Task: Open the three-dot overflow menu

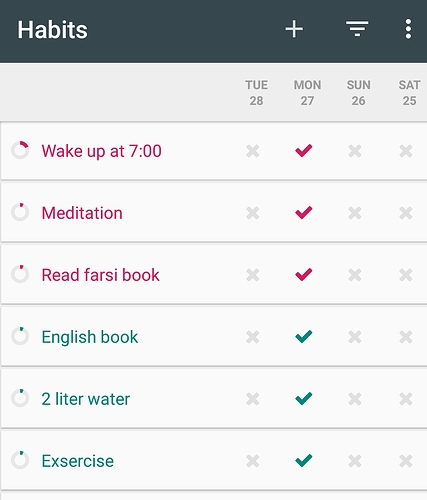Action: (x=408, y=29)
